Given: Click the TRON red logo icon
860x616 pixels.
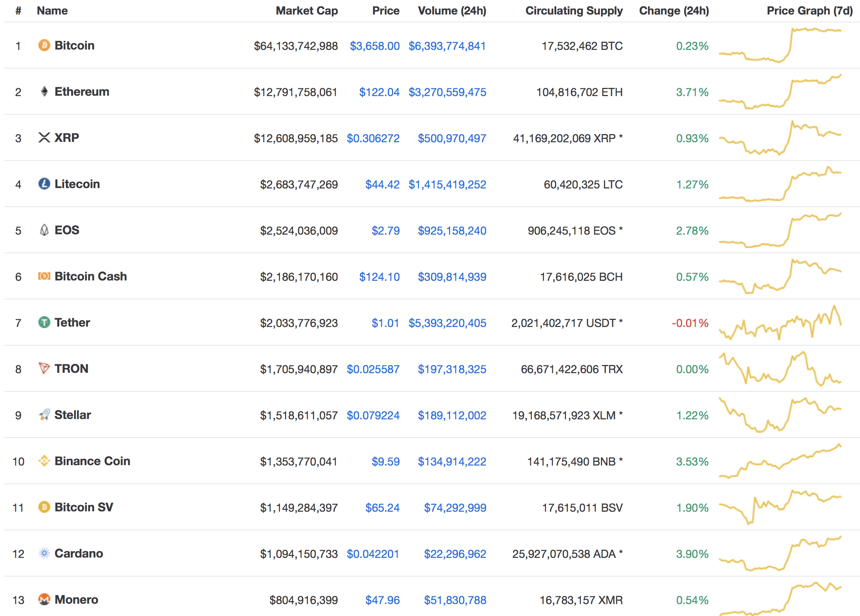Looking at the screenshot, I should coord(44,368).
